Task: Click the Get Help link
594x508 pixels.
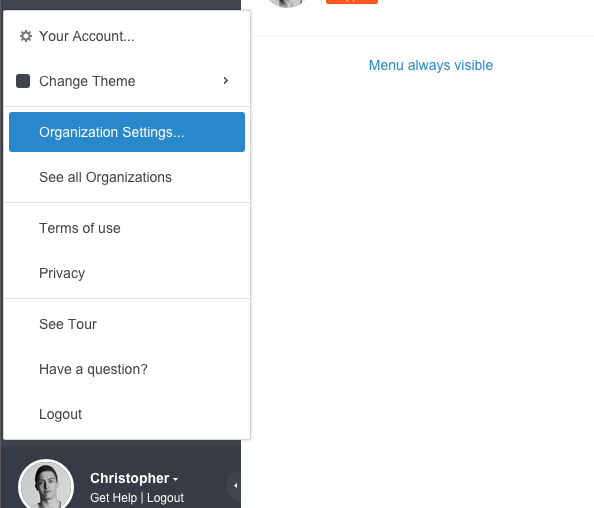Action: coord(113,497)
